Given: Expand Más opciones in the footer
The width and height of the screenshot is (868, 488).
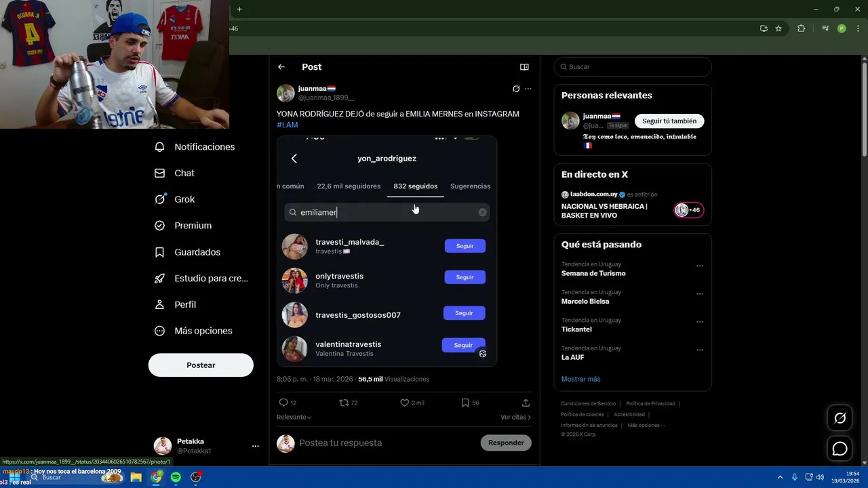Looking at the screenshot, I should (x=646, y=426).
